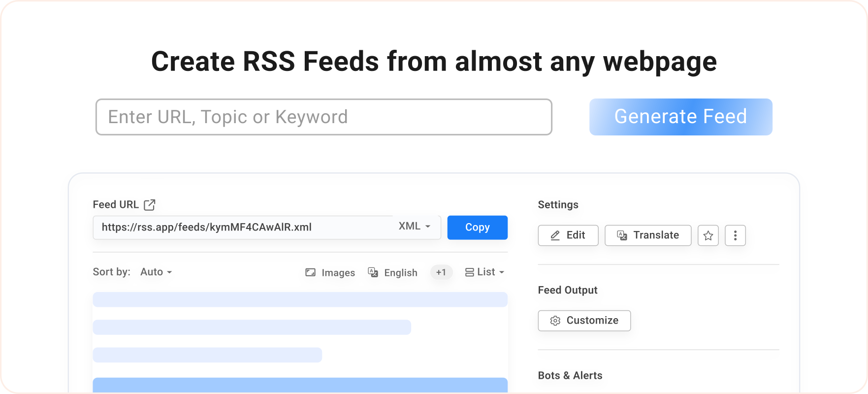
Task: Toggle the star to favorite this feed
Action: (708, 235)
